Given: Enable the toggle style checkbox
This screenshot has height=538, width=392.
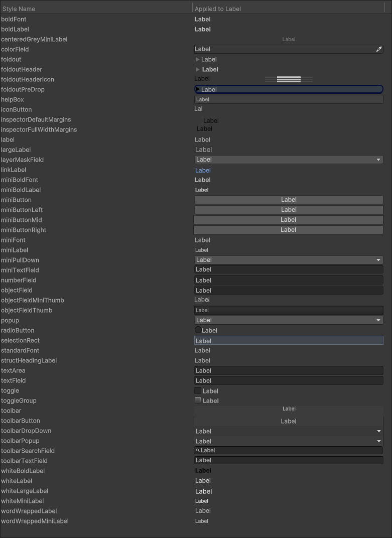Looking at the screenshot, I should [198, 390].
